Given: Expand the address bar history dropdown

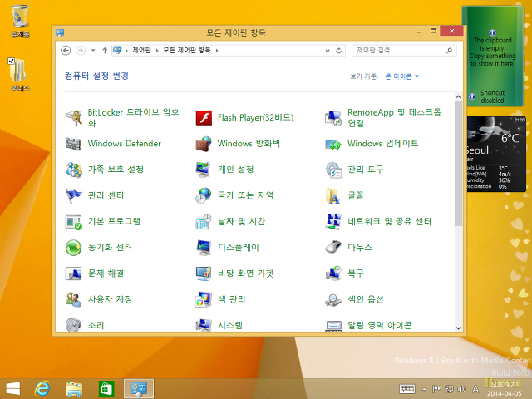Looking at the screenshot, I should click(x=327, y=51).
